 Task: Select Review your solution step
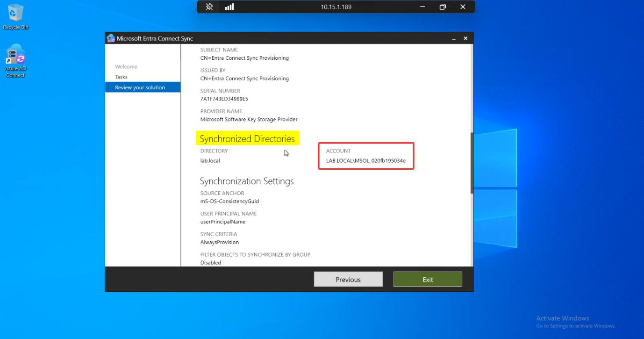pyautogui.click(x=143, y=87)
